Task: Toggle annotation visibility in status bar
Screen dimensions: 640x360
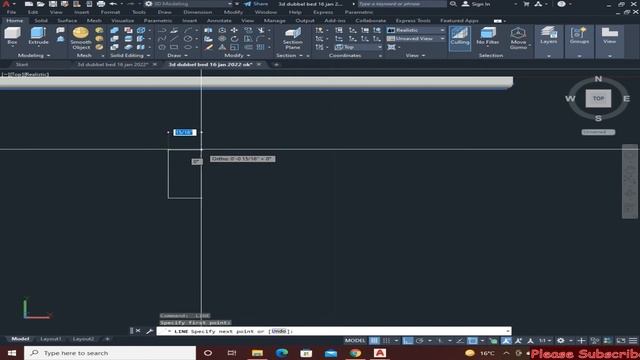Action: (506, 340)
